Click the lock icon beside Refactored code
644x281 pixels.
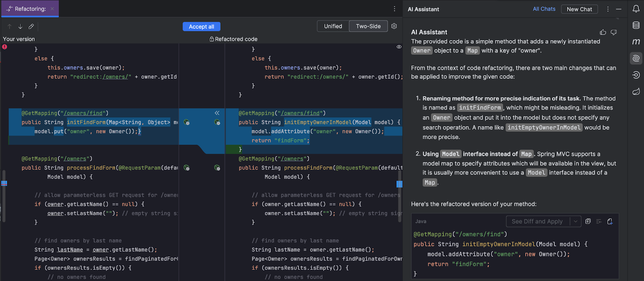tap(212, 39)
